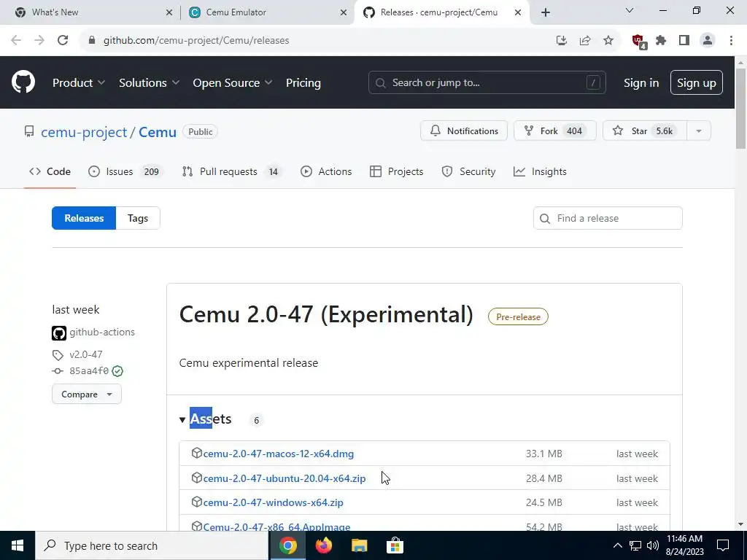This screenshot has height=560, width=747.
Task: Show the verified commit signature badge
Action: point(117,371)
